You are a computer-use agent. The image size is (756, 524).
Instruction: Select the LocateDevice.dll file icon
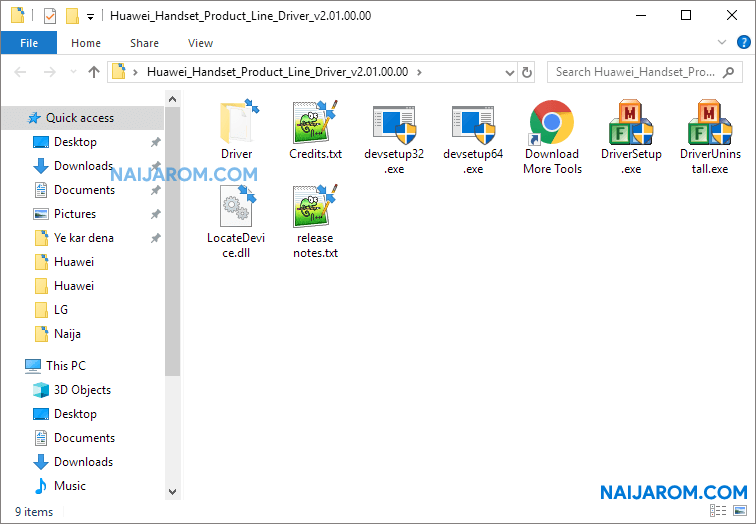tap(238, 206)
